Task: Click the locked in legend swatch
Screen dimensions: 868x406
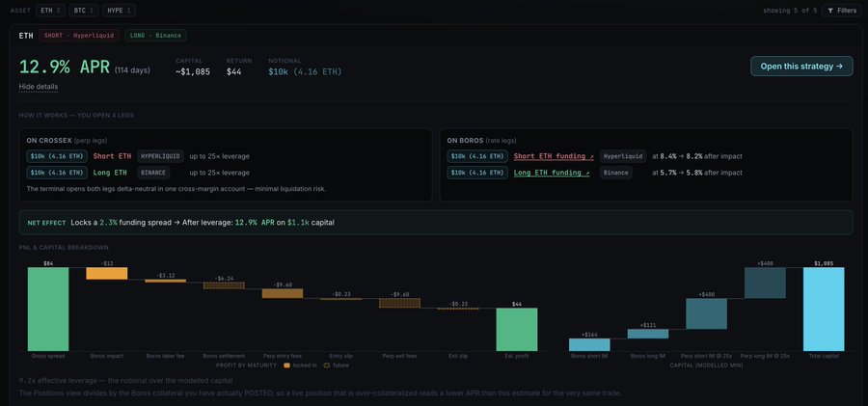Action: coord(286,365)
